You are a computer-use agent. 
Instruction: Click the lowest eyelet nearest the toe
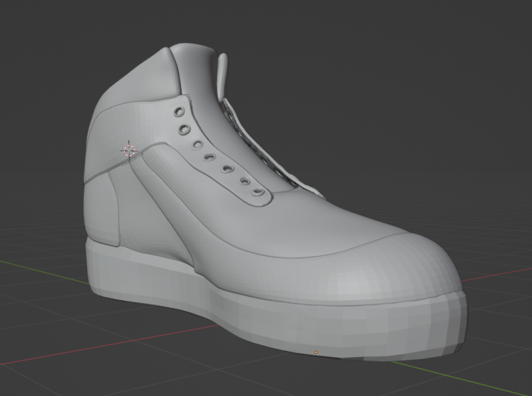(258, 193)
